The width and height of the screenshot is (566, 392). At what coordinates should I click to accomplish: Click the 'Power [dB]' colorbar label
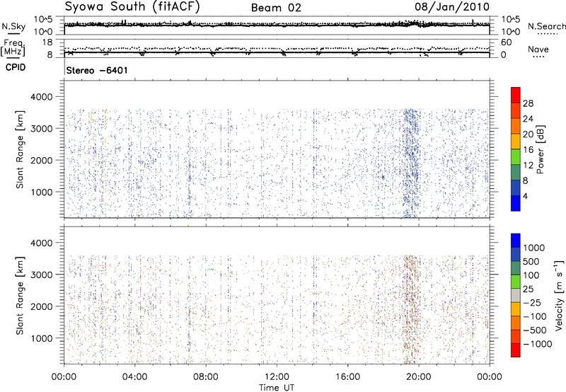point(540,149)
